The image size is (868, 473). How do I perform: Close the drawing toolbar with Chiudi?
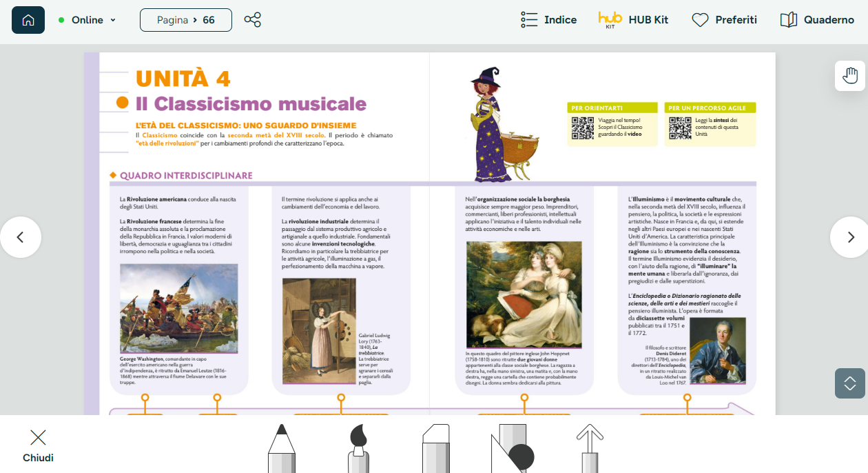click(x=38, y=446)
